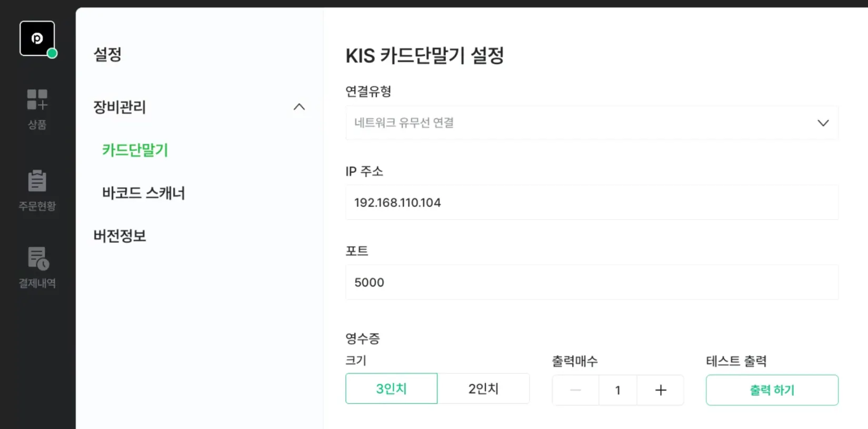Click the 포트 input field
The width and height of the screenshot is (868, 429).
click(592, 282)
